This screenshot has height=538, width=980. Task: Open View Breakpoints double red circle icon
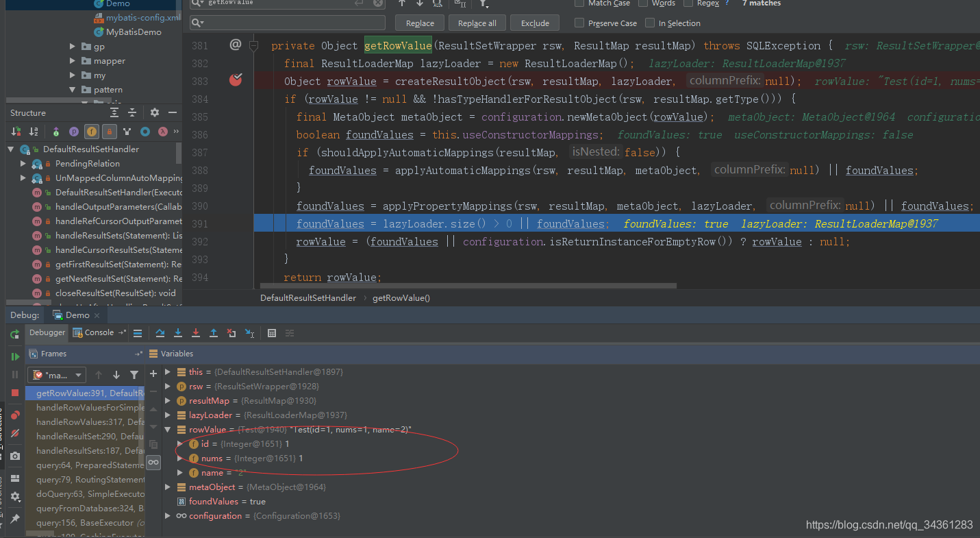pos(15,415)
